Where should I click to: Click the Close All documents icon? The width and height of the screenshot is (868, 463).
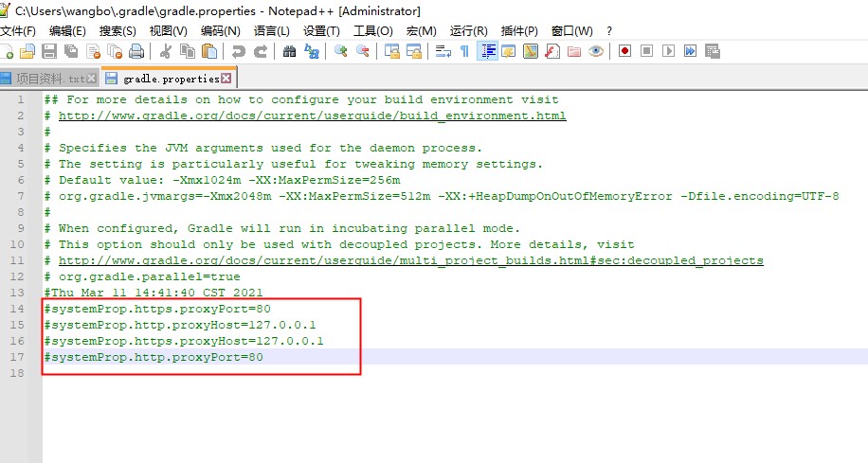[x=115, y=51]
